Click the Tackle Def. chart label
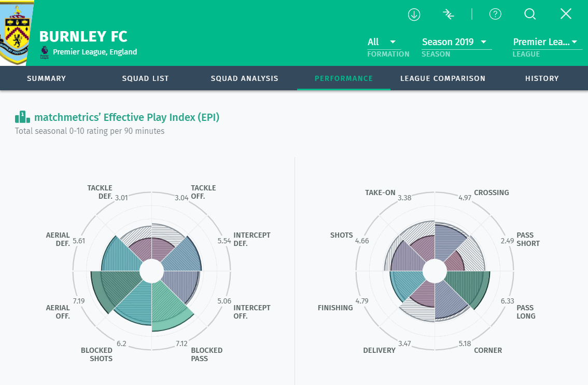 [x=100, y=192]
